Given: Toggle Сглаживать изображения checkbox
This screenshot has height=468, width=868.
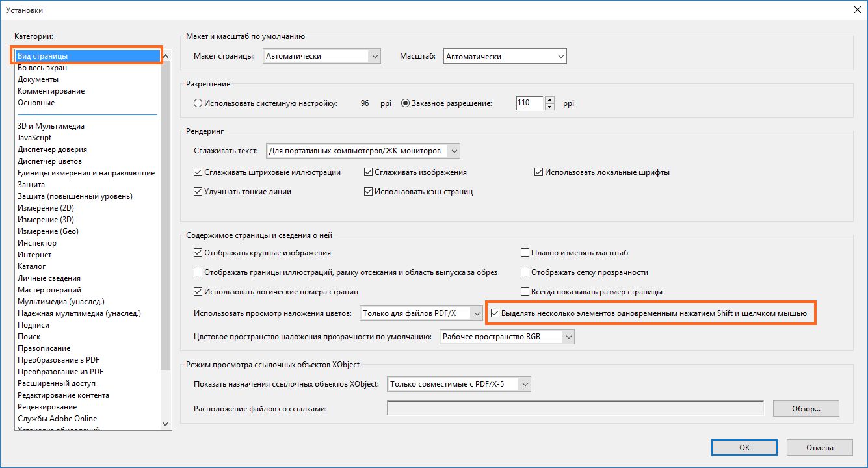Looking at the screenshot, I should coord(369,172).
